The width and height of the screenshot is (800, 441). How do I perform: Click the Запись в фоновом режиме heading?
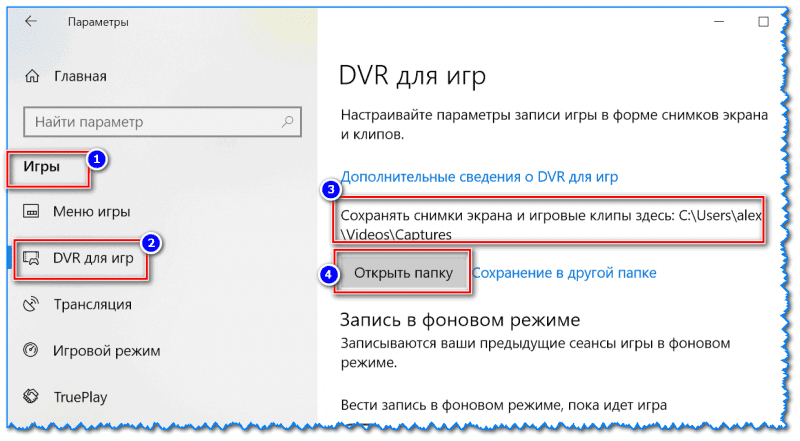coord(460,320)
